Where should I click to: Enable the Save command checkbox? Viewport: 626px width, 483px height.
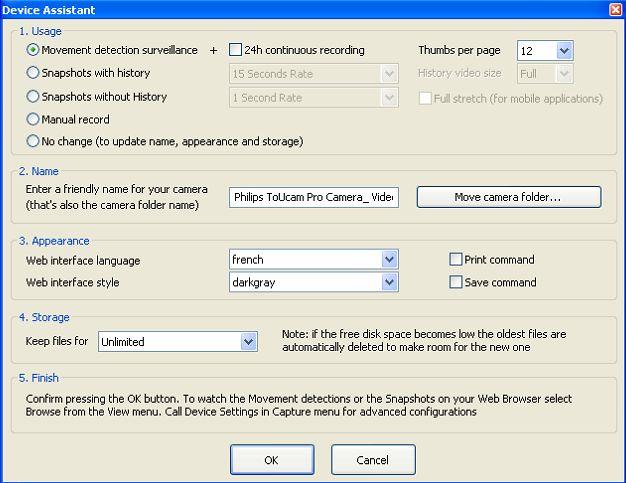[x=457, y=283]
